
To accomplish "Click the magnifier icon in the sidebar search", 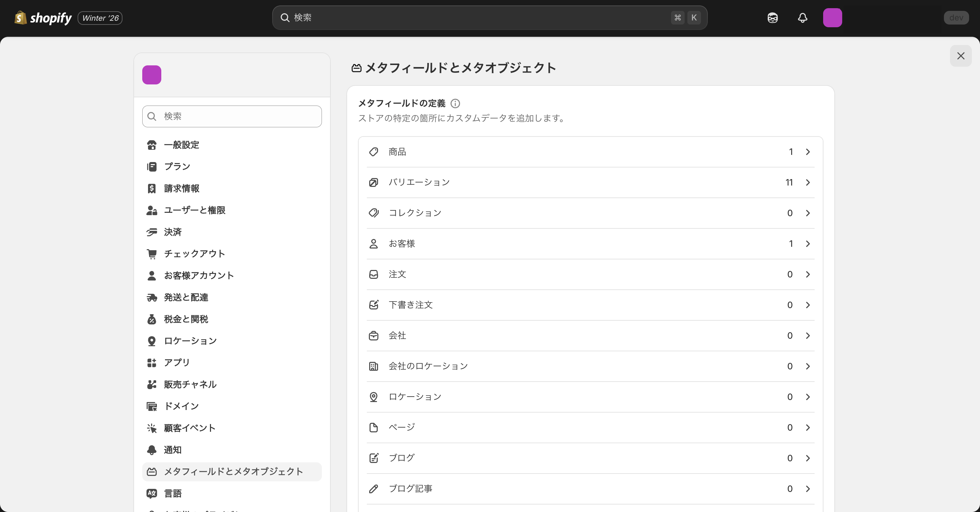I will 152,116.
